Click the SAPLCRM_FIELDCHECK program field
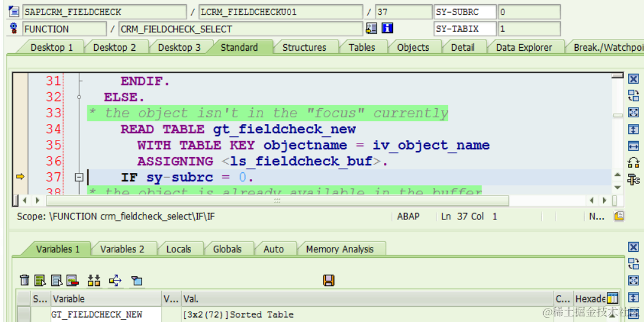Screen dimensions: 644x322 [x=105, y=12]
